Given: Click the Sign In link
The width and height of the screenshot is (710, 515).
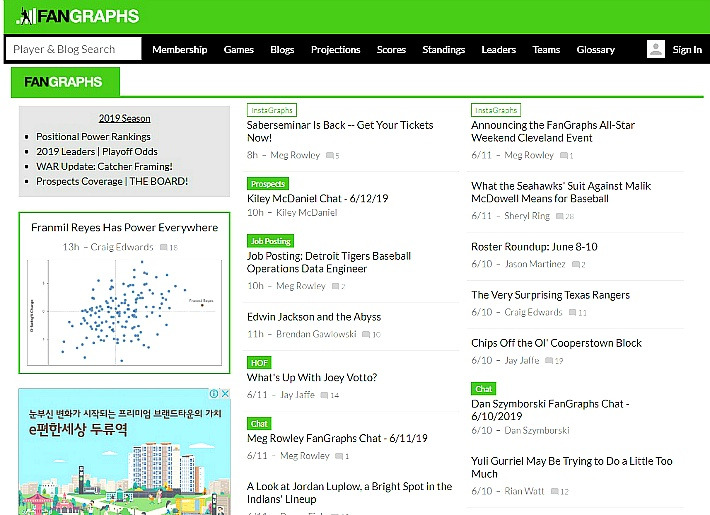Looking at the screenshot, I should point(687,49).
